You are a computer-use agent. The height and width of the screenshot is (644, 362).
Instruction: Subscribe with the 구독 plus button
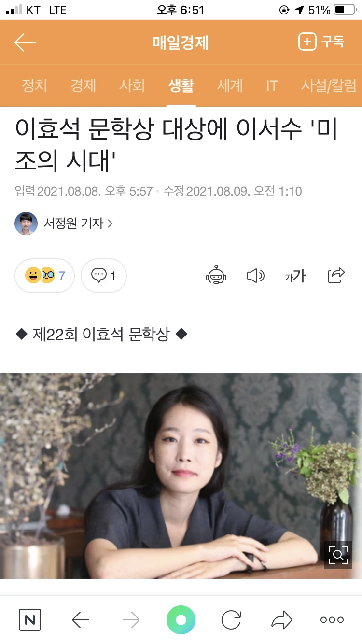pos(321,42)
